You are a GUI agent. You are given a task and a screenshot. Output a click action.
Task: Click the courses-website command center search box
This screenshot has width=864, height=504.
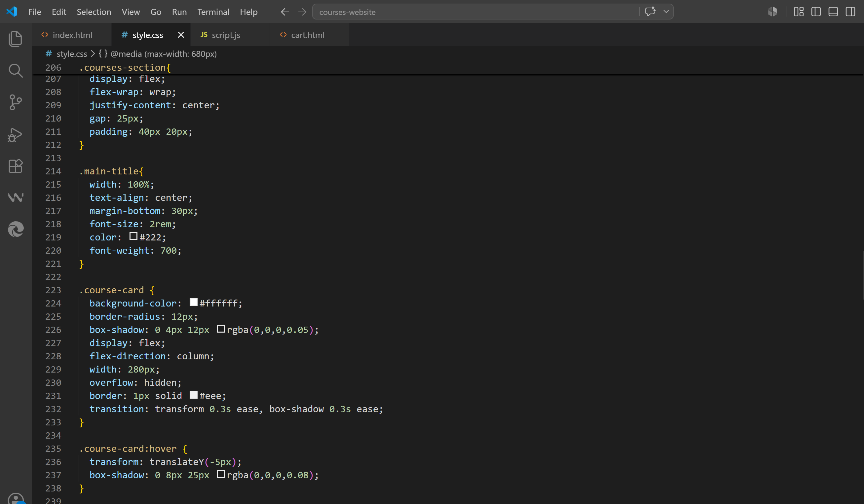click(x=476, y=12)
